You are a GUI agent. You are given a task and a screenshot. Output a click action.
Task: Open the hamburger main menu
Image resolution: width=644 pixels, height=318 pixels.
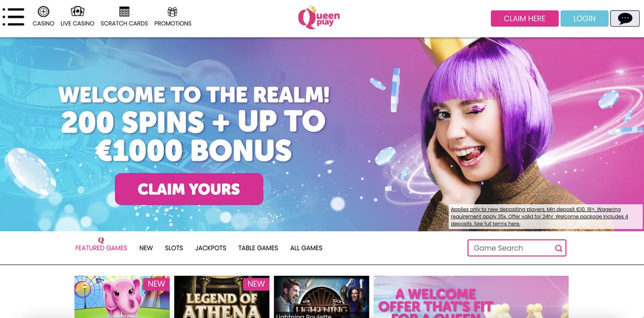[13, 17]
